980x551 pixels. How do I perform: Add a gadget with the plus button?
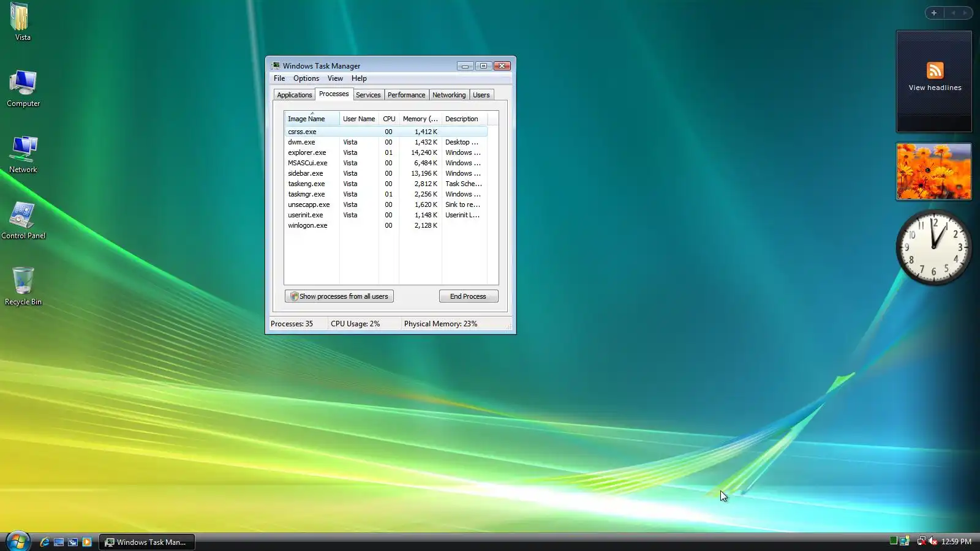(x=934, y=13)
